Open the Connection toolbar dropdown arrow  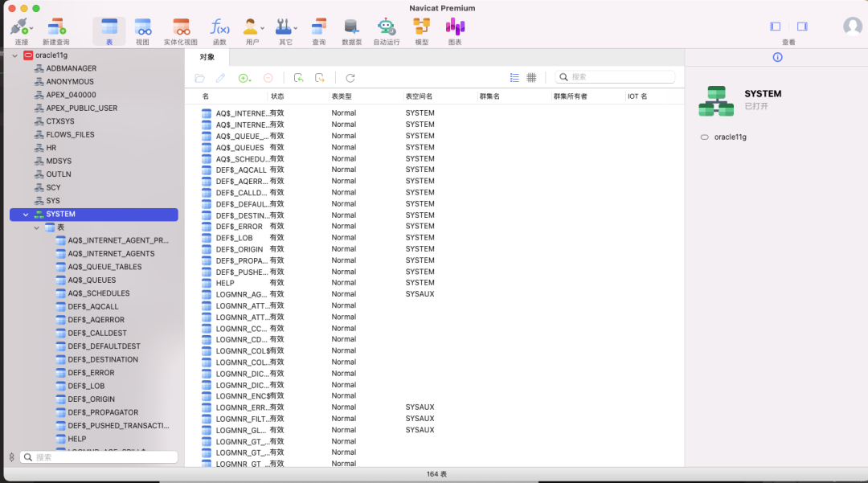pyautogui.click(x=31, y=27)
